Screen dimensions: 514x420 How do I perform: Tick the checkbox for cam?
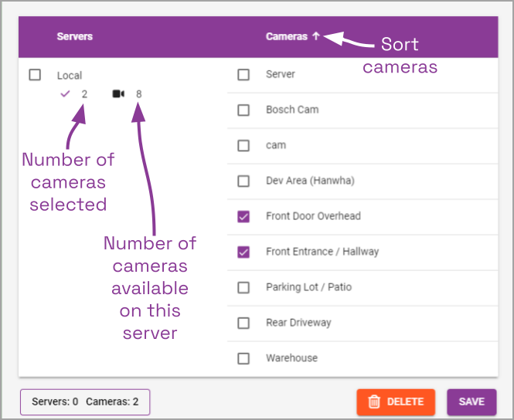pos(243,145)
